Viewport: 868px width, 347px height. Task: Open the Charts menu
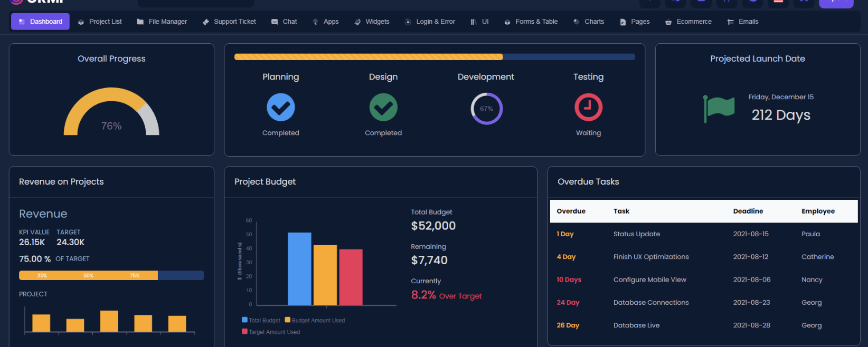click(x=588, y=22)
